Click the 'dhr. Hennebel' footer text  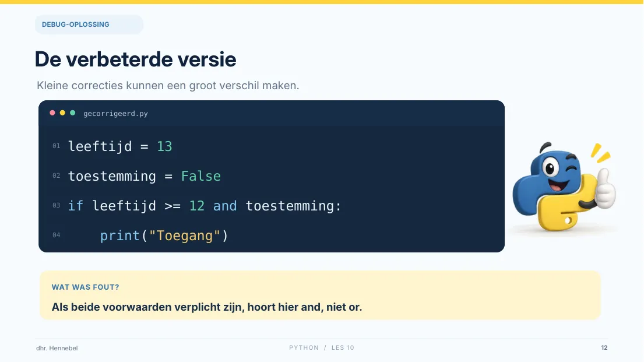(57, 348)
